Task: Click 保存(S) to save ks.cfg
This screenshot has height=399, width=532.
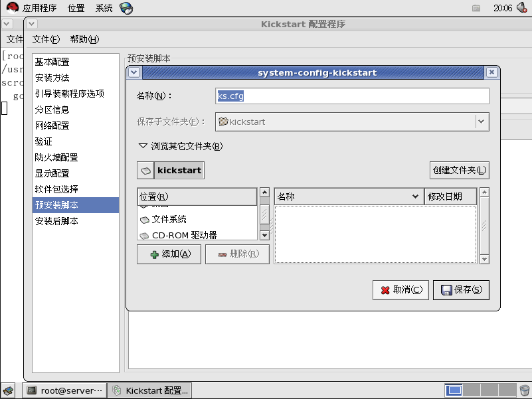Action: point(461,290)
